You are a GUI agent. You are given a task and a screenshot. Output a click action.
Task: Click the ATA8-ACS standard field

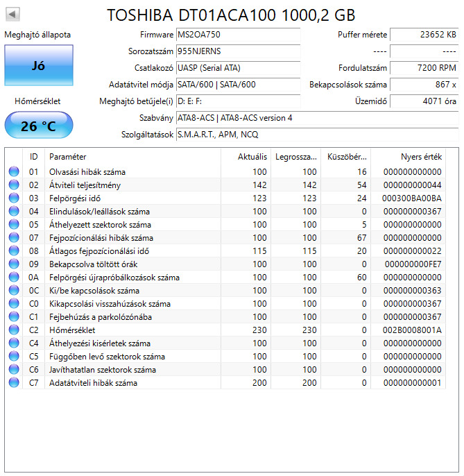pyautogui.click(x=318, y=118)
